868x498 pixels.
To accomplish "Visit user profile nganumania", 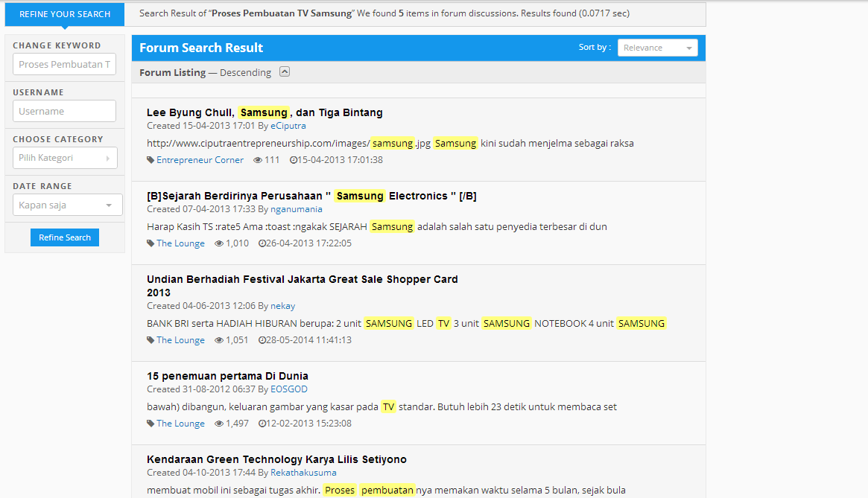I will tap(296, 209).
